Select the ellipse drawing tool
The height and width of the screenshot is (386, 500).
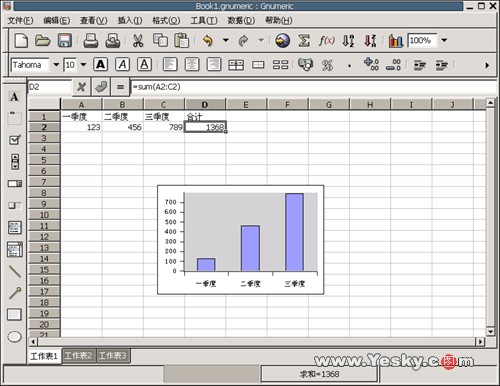pos(14,337)
